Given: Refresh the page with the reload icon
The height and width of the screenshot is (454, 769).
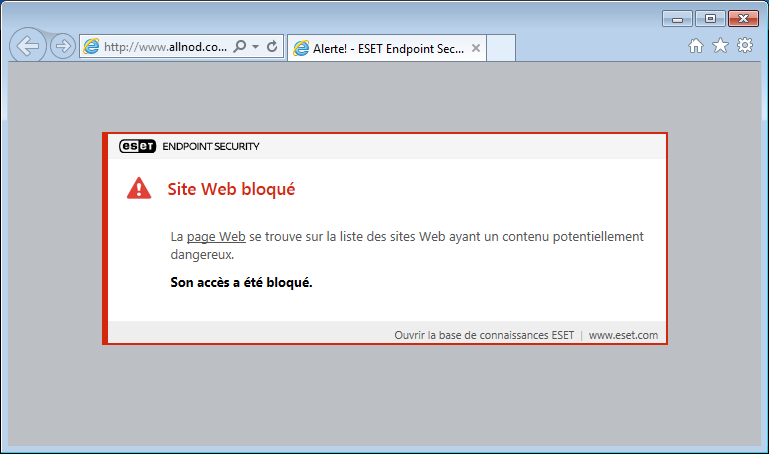Looking at the screenshot, I should (x=272, y=47).
